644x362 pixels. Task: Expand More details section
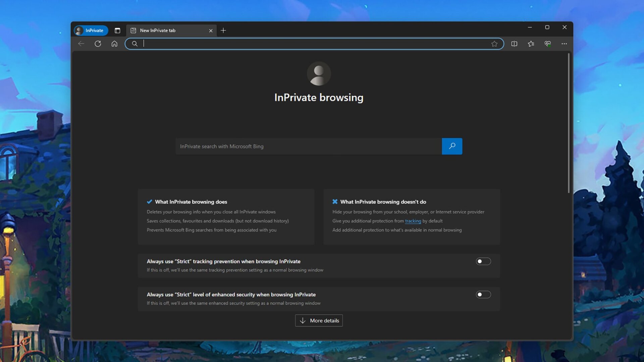pos(318,320)
